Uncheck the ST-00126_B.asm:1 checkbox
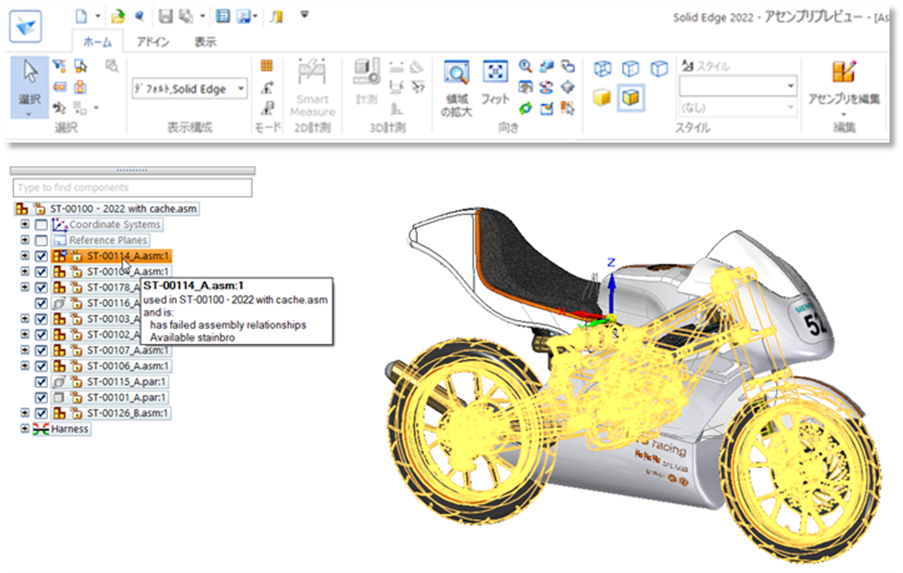The image size is (903, 573). [x=41, y=413]
